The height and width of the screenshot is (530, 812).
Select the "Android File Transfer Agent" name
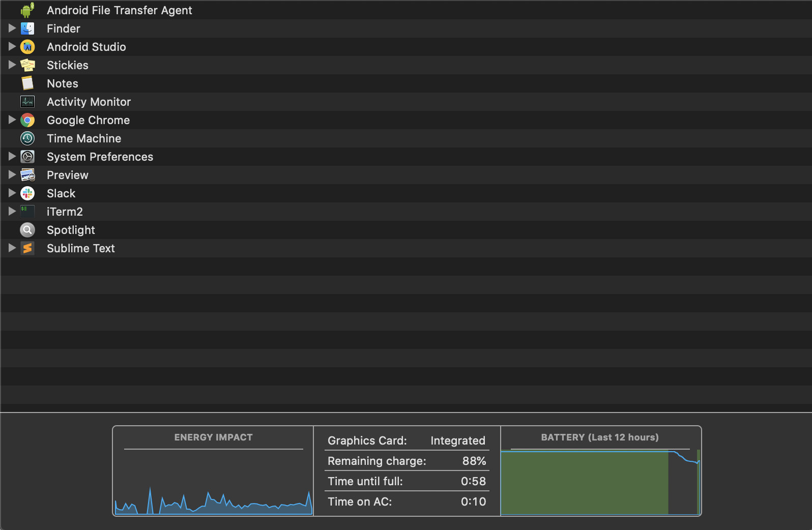tap(120, 10)
